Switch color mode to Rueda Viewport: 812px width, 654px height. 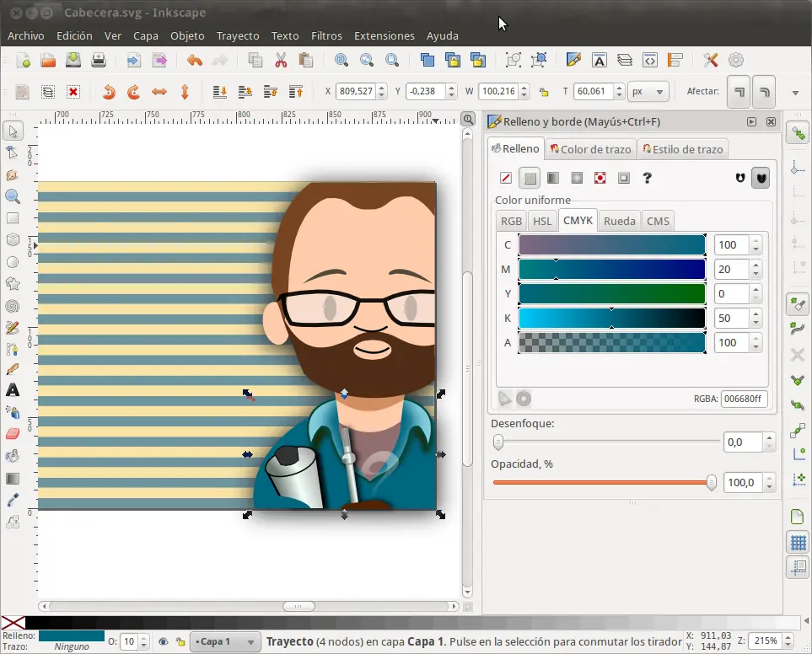[x=620, y=221]
